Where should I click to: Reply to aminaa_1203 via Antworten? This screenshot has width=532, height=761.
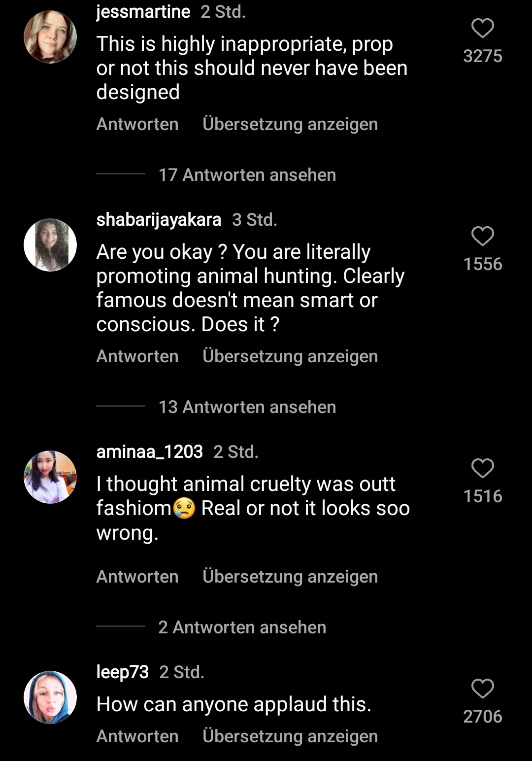[x=137, y=577]
